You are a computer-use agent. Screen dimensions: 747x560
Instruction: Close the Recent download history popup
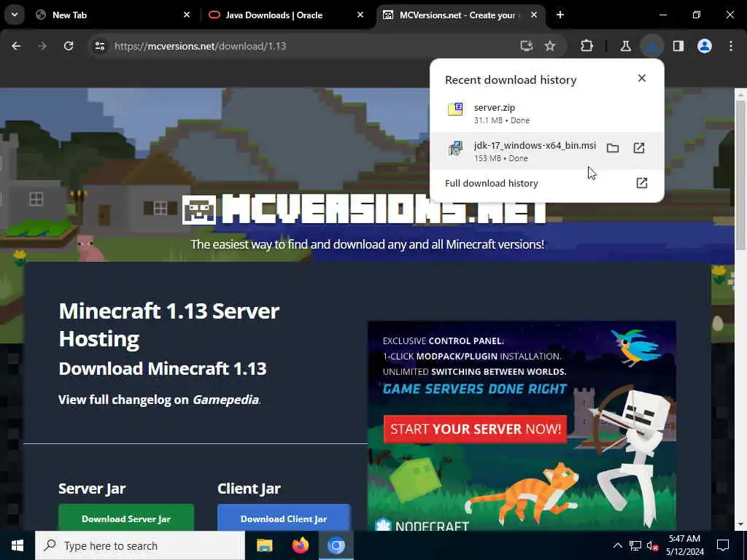click(642, 78)
